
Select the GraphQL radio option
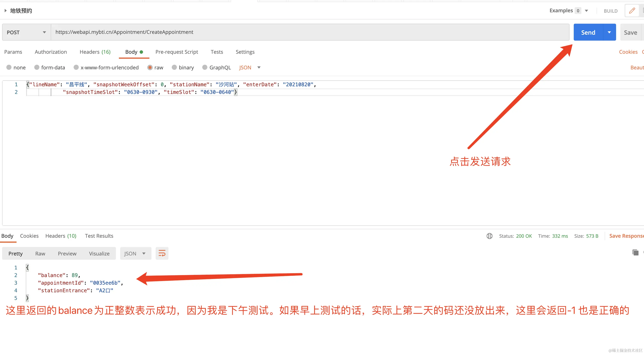pyautogui.click(x=205, y=67)
